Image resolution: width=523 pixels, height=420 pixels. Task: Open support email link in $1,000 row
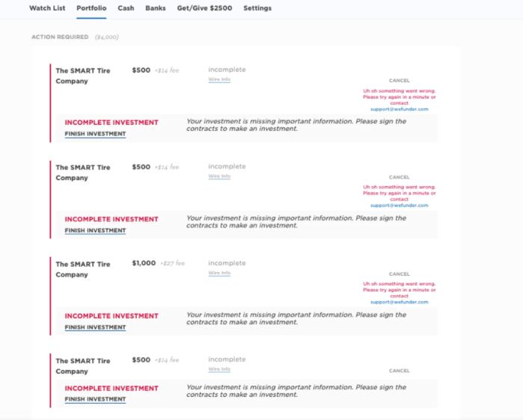click(400, 302)
